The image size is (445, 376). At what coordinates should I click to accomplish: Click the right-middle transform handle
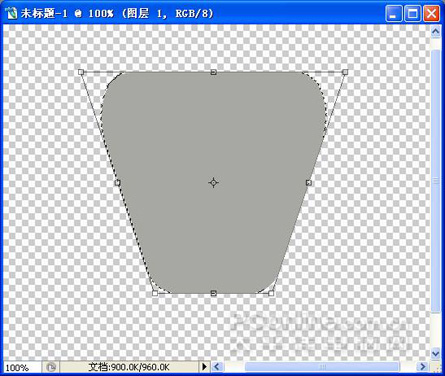(309, 183)
